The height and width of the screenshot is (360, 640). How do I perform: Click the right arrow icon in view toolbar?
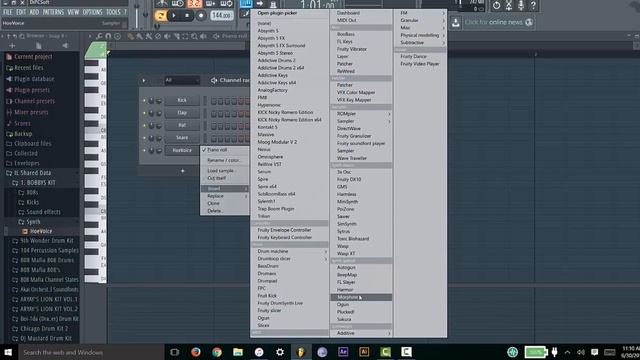coord(260,4)
